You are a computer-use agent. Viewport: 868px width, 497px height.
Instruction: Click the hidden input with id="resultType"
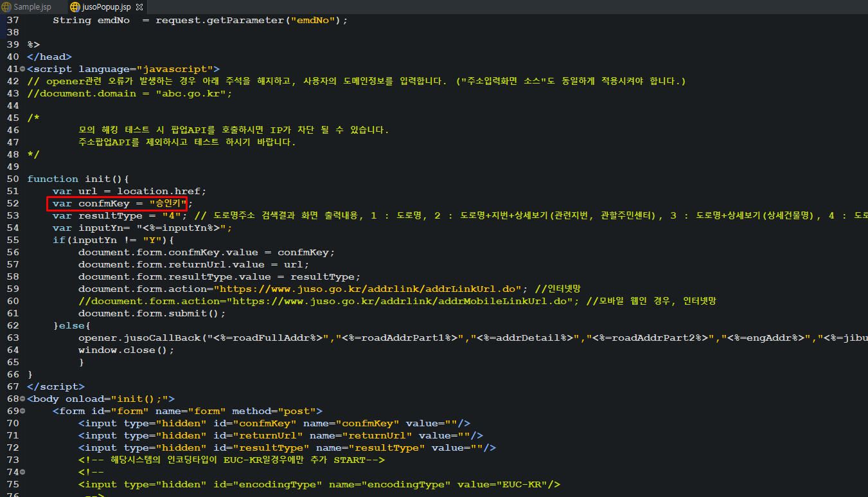click(287, 447)
